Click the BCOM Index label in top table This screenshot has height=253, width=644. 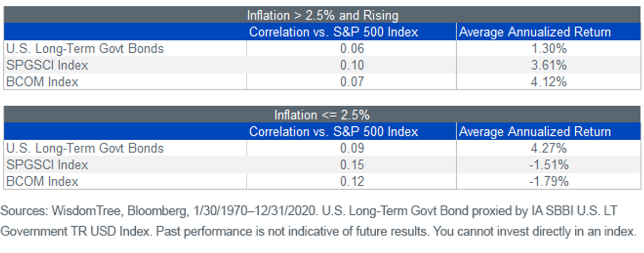coord(42,82)
